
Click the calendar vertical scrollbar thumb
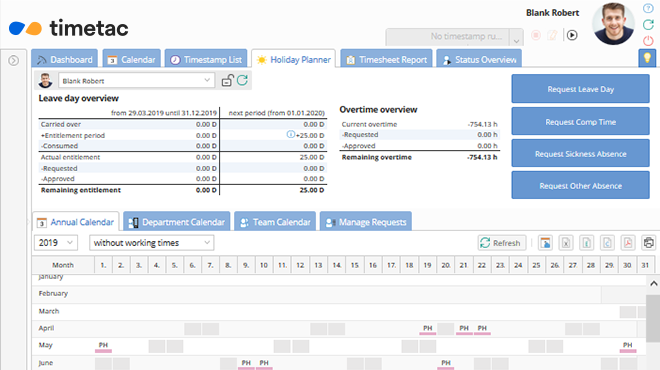[x=653, y=318]
